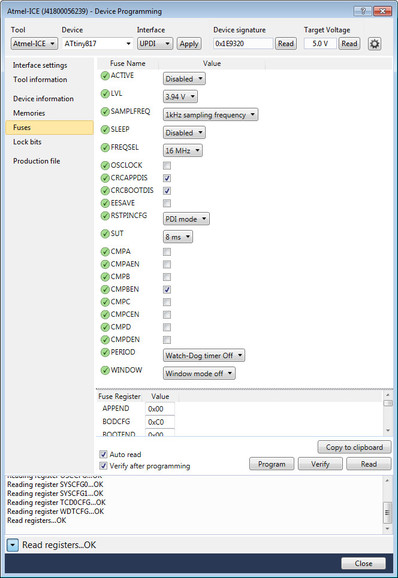Click the output log scrollbar thumb
The image size is (398, 578).
[x=387, y=512]
